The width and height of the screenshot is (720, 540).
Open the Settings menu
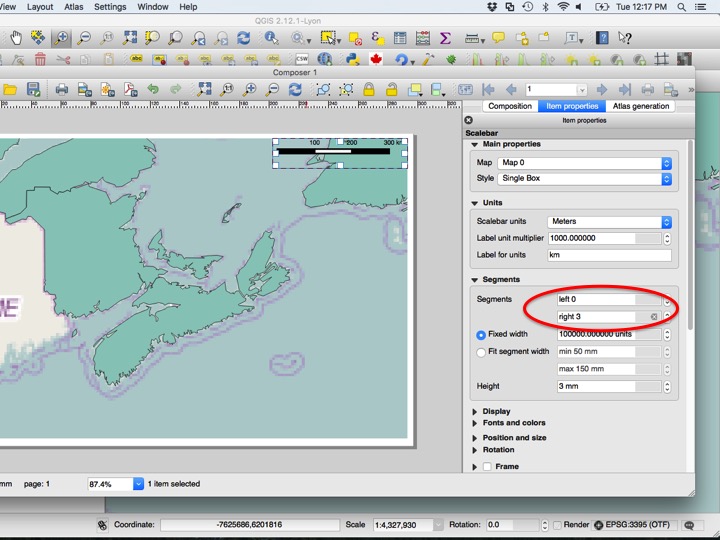(110, 7)
